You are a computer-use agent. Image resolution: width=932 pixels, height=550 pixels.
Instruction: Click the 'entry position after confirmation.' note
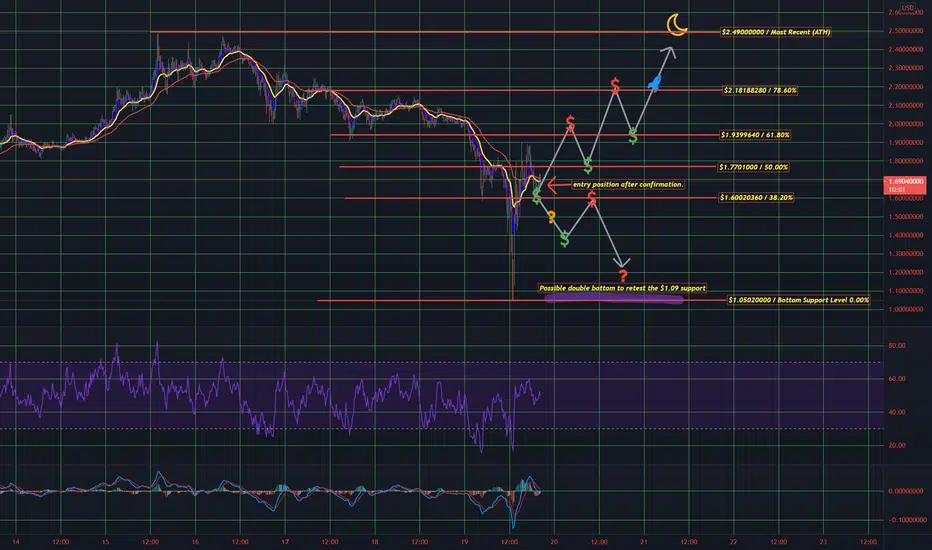click(628, 184)
